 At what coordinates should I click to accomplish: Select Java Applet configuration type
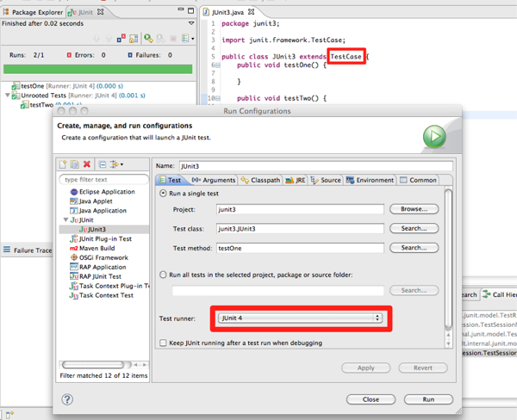(x=91, y=201)
